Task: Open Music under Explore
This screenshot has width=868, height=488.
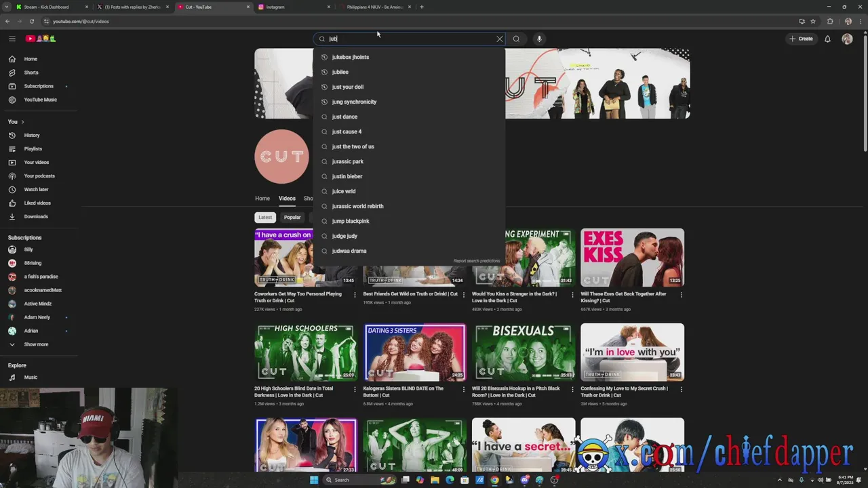Action: (x=31, y=377)
